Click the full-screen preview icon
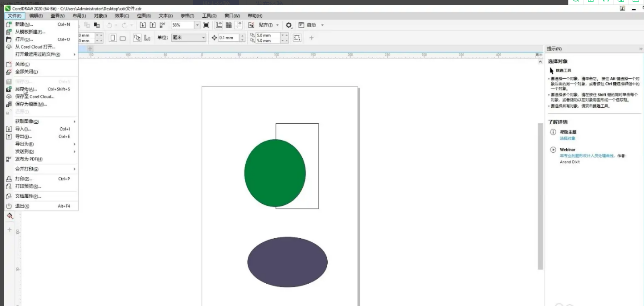The image size is (644, 306). tap(206, 25)
